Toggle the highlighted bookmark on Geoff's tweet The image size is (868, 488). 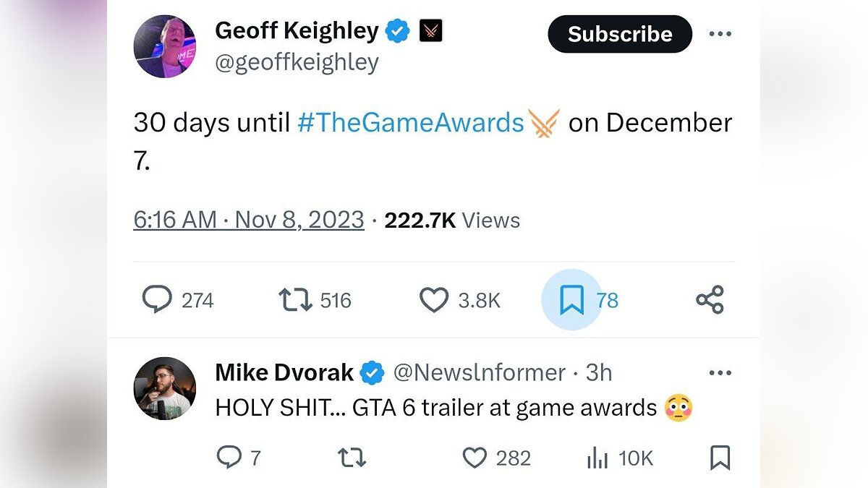coord(571,299)
